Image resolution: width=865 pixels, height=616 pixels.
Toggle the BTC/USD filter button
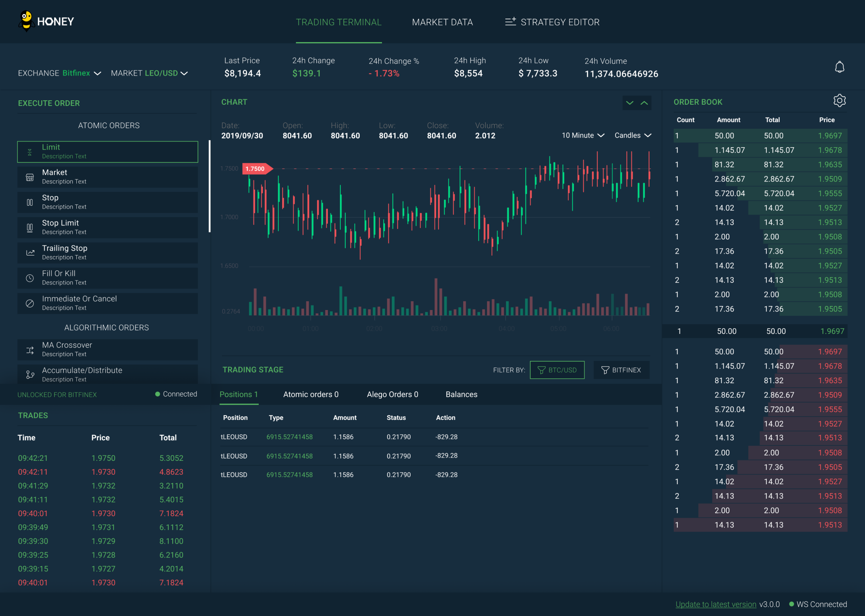pyautogui.click(x=557, y=369)
